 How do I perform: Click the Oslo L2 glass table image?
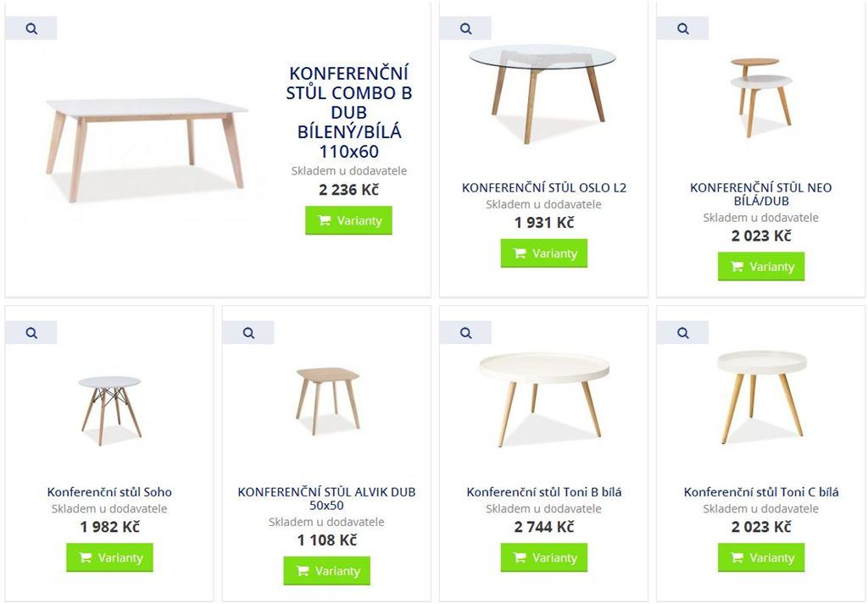tap(543, 94)
